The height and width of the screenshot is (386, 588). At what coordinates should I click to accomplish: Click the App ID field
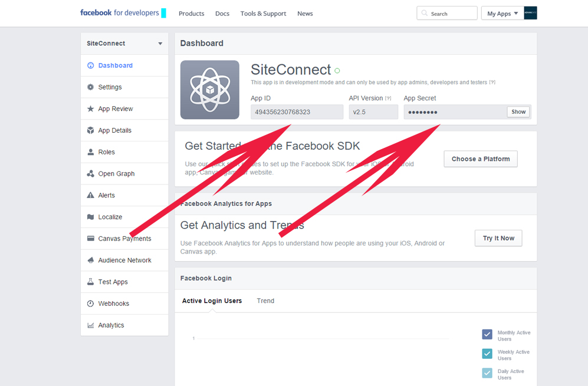(297, 112)
